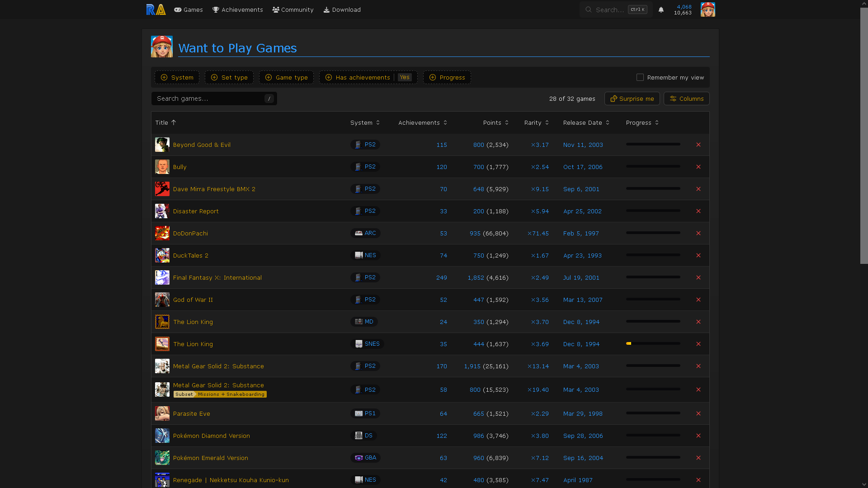The image size is (868, 488).
Task: Remove DoDonPachi from the list
Action: tap(698, 233)
